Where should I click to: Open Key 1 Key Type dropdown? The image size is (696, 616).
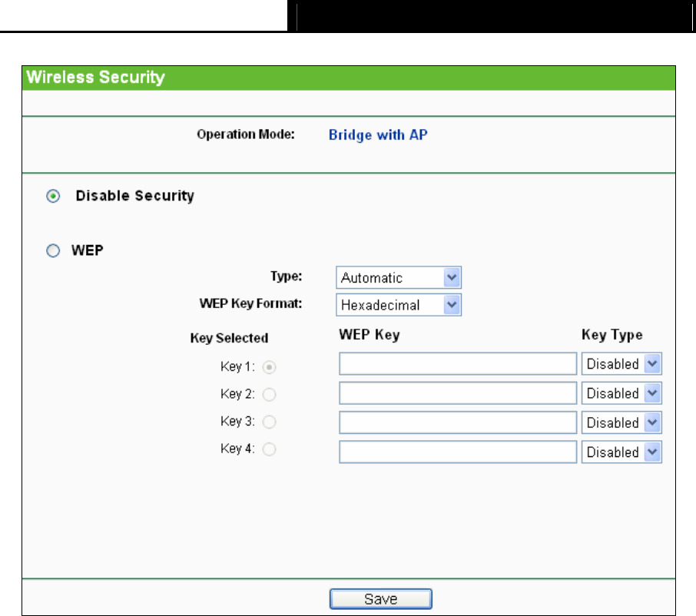[x=621, y=364]
